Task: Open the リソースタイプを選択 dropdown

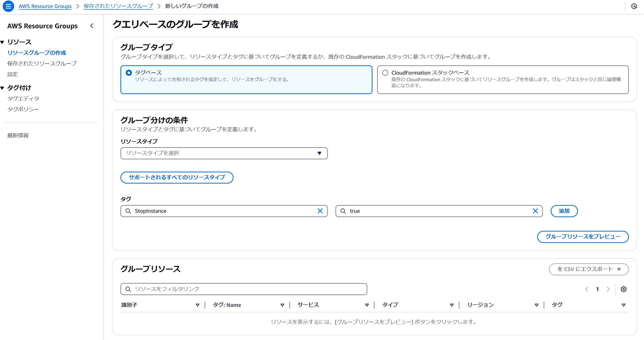Action: click(224, 153)
